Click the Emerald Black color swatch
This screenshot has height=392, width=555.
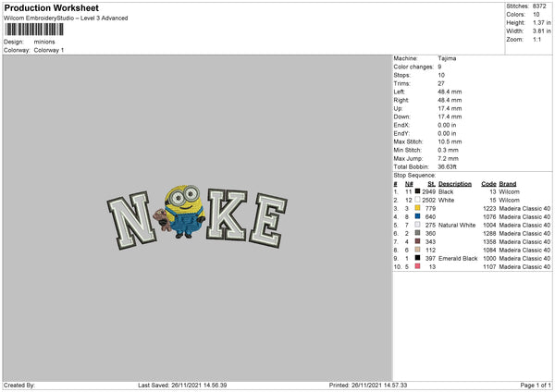point(418,258)
